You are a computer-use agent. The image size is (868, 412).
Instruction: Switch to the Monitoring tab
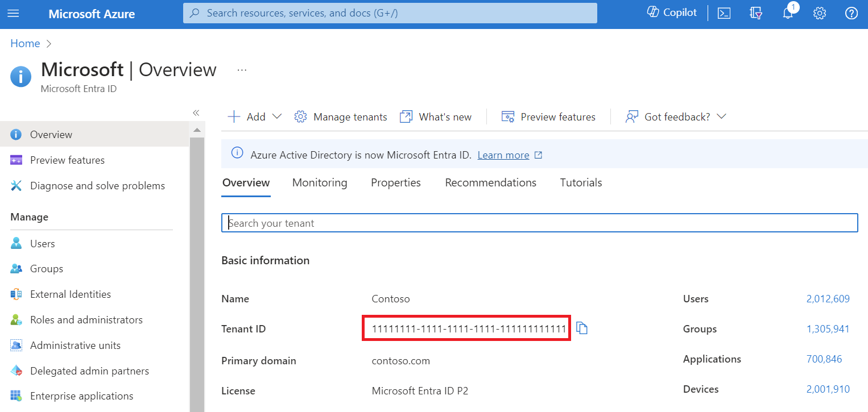320,182
